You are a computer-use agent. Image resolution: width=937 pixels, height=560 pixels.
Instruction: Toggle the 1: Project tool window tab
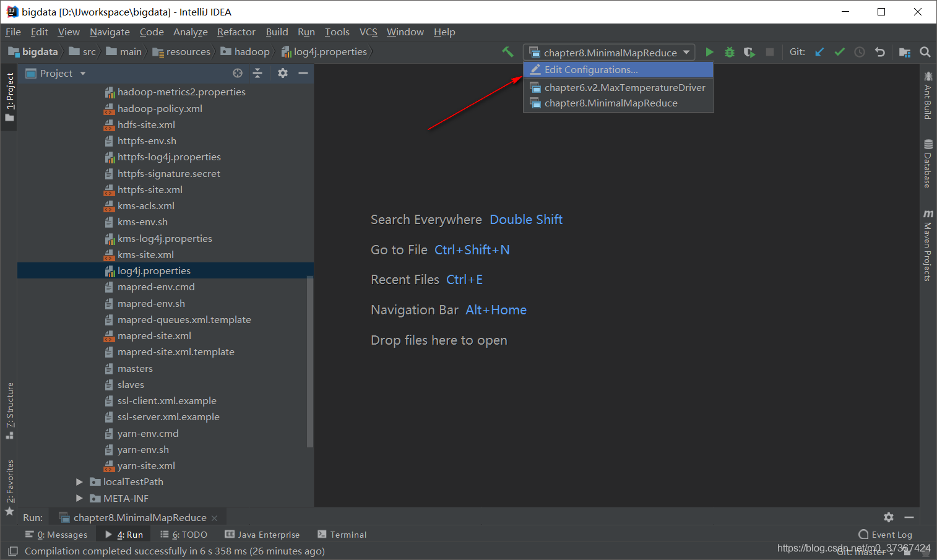pos(9,97)
